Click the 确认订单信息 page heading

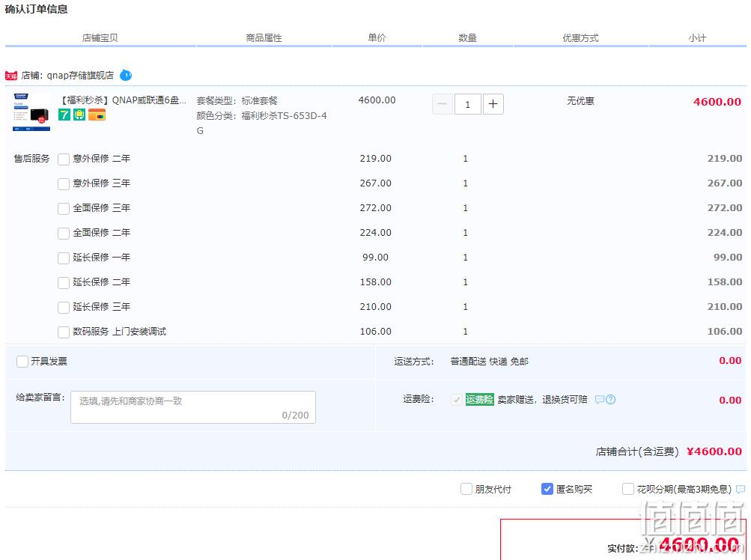(37, 9)
